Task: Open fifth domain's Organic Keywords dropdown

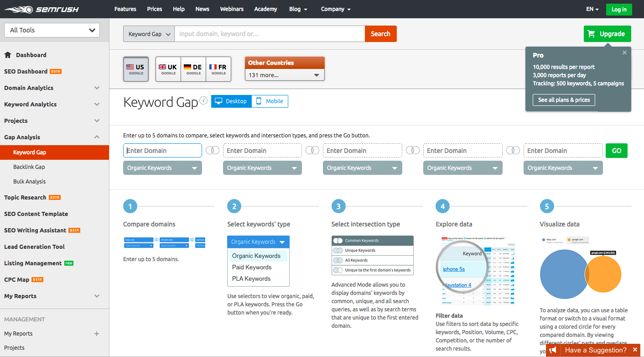Action: click(563, 168)
